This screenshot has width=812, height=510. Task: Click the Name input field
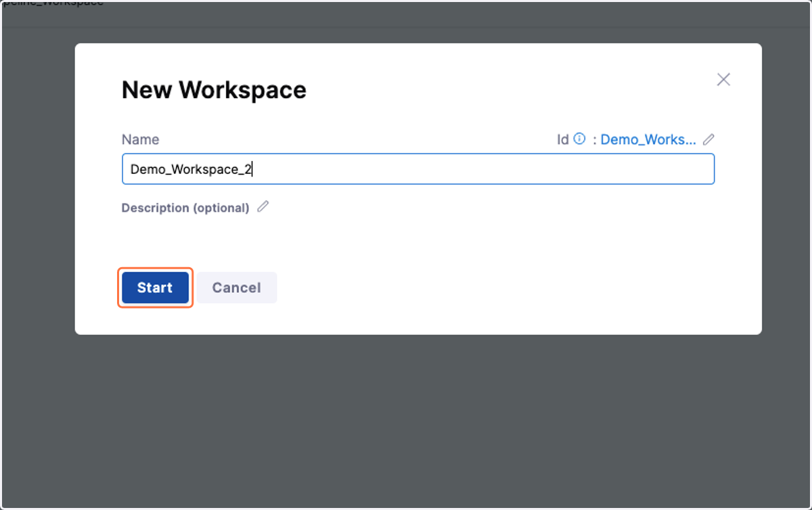pos(418,169)
